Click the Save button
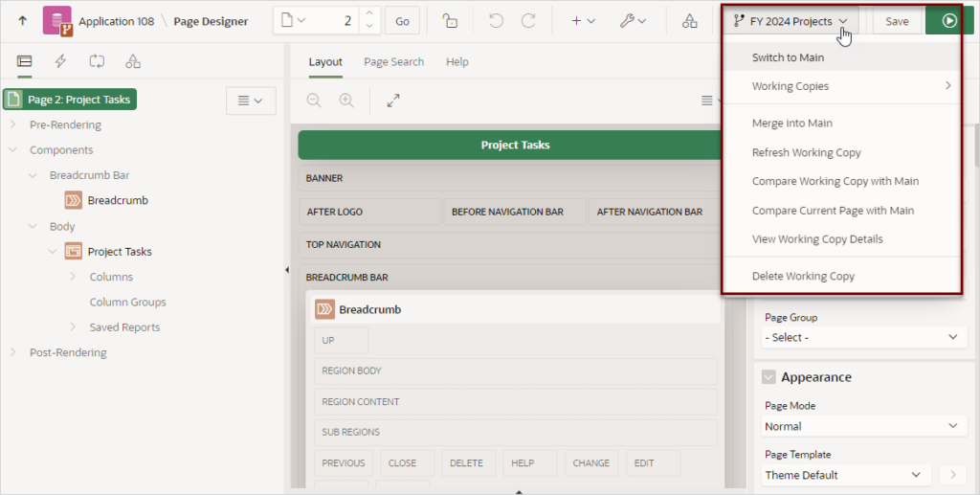The width and height of the screenshot is (980, 495). coord(897,21)
